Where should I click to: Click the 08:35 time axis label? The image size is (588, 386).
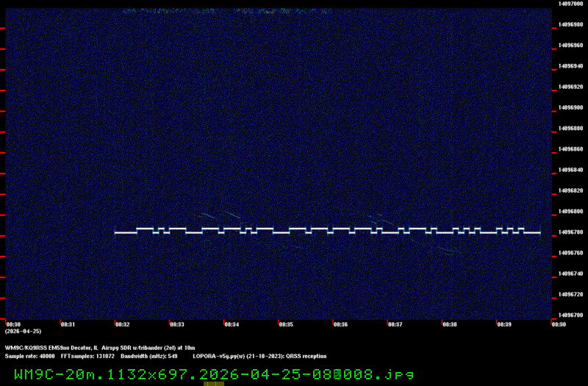pos(286,324)
